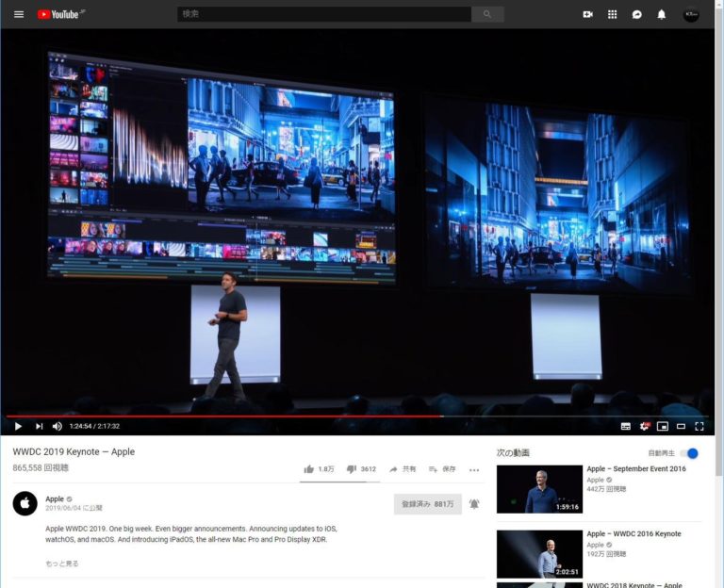724x588 pixels.
Task: Click the search magnifier button
Action: click(x=487, y=14)
